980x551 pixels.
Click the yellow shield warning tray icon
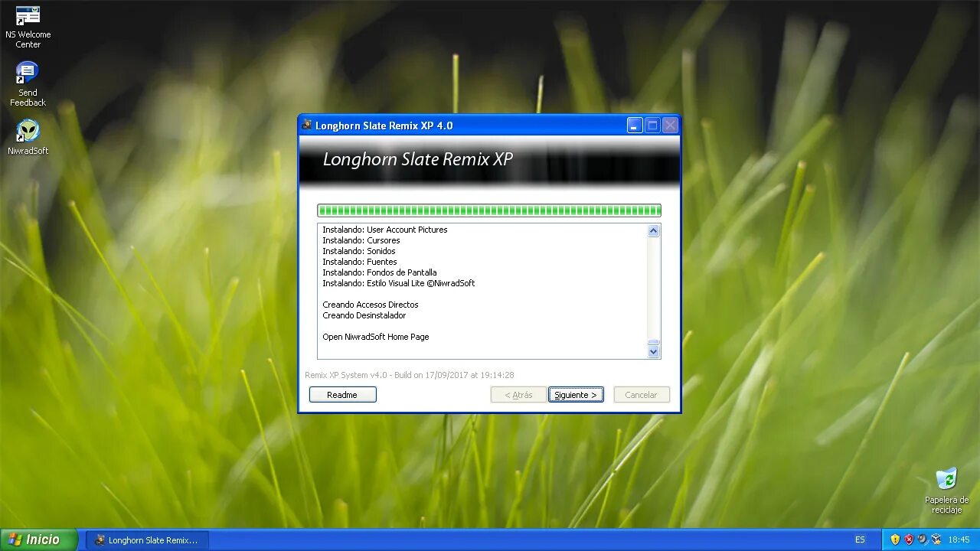895,540
